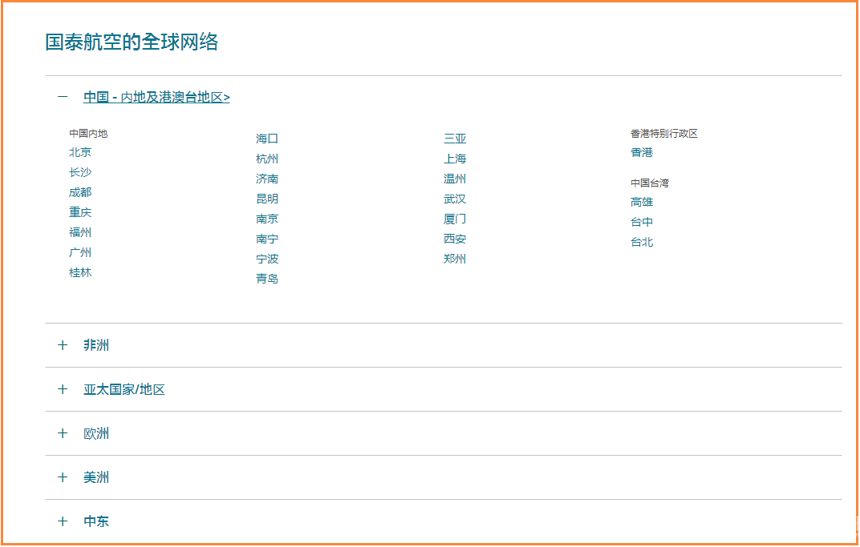
Task: Open the 中国 - 内地及港澳台地区> link
Action: click(156, 97)
